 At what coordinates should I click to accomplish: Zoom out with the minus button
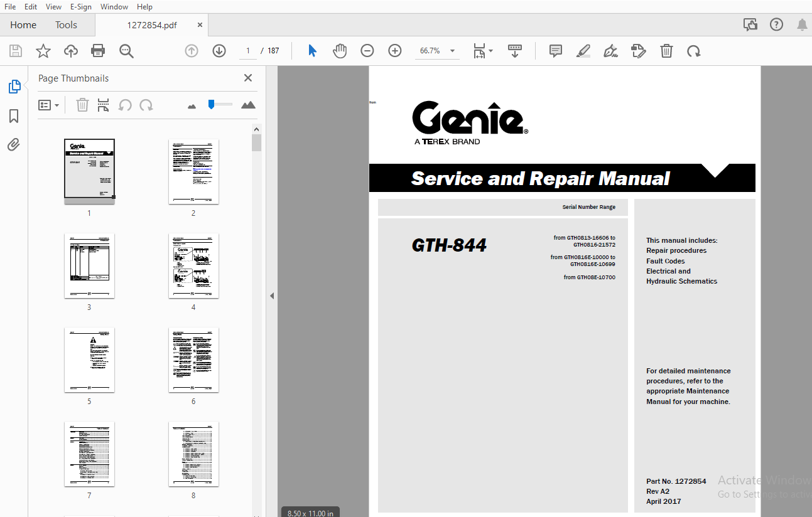(x=367, y=51)
